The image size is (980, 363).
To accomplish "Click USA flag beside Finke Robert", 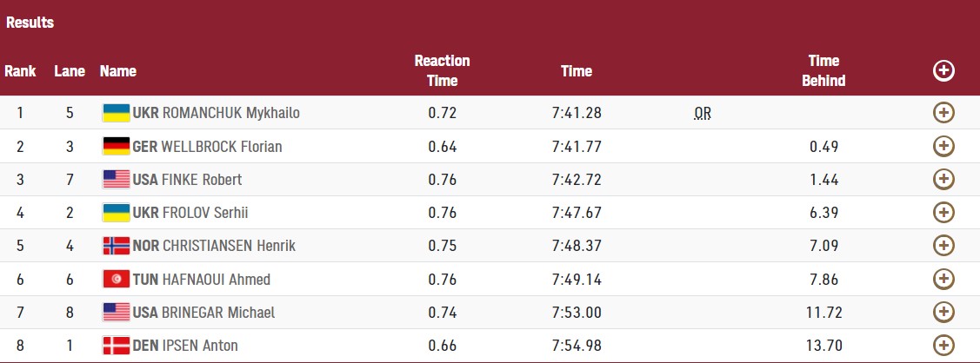I will pyautogui.click(x=116, y=180).
